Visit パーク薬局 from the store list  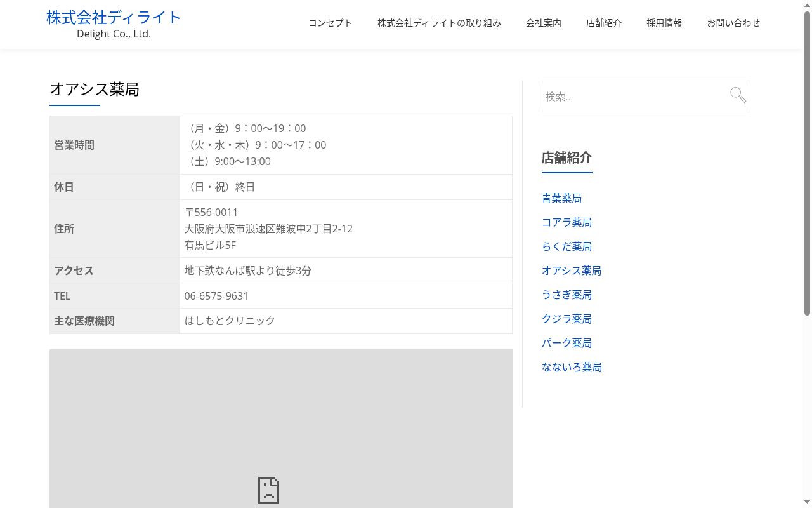click(x=566, y=343)
